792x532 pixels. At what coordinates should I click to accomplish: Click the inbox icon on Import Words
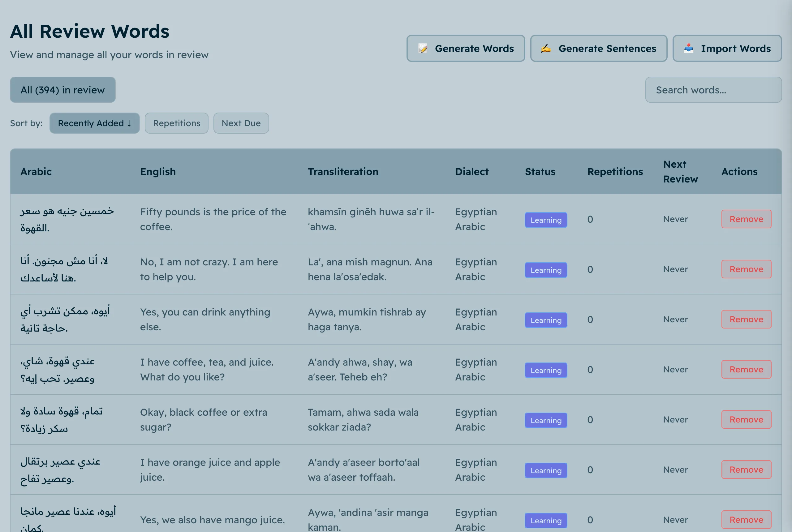click(688, 48)
